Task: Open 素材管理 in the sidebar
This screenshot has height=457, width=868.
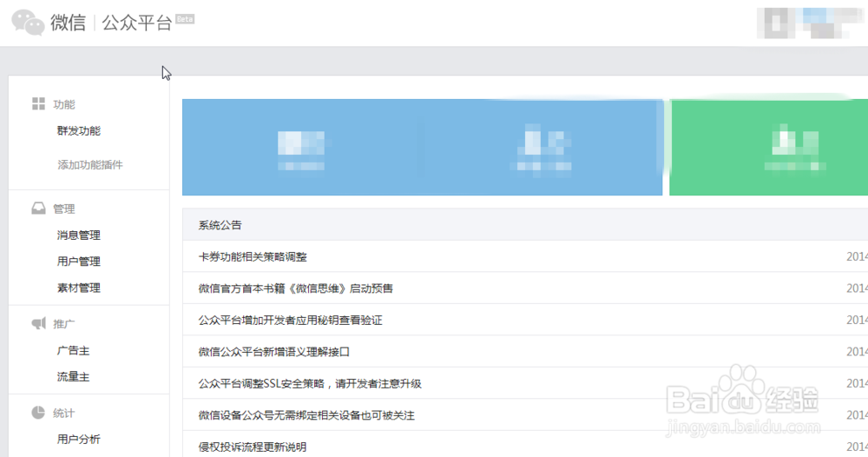Action: 79,288
